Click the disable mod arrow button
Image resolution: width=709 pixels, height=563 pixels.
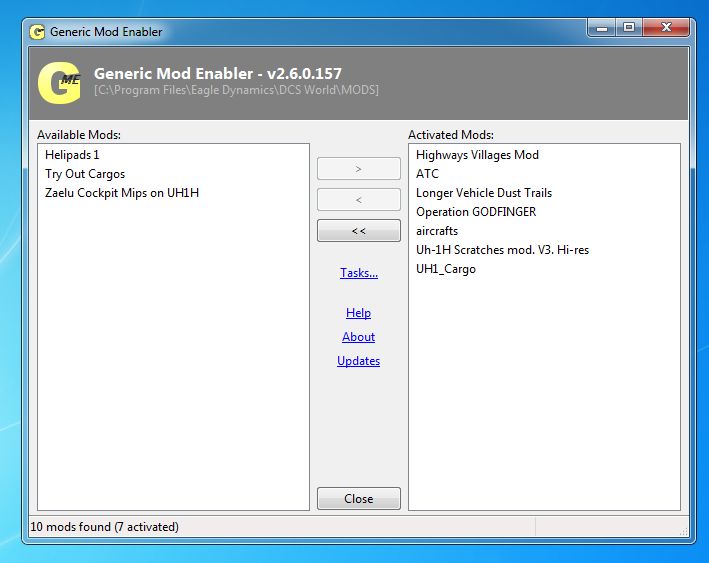click(359, 199)
